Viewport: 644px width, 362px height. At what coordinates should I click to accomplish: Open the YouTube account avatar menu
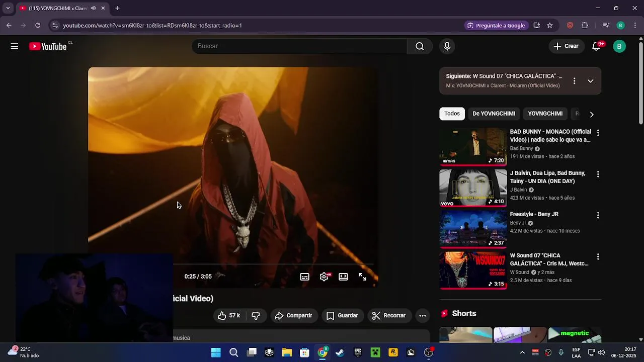619,46
